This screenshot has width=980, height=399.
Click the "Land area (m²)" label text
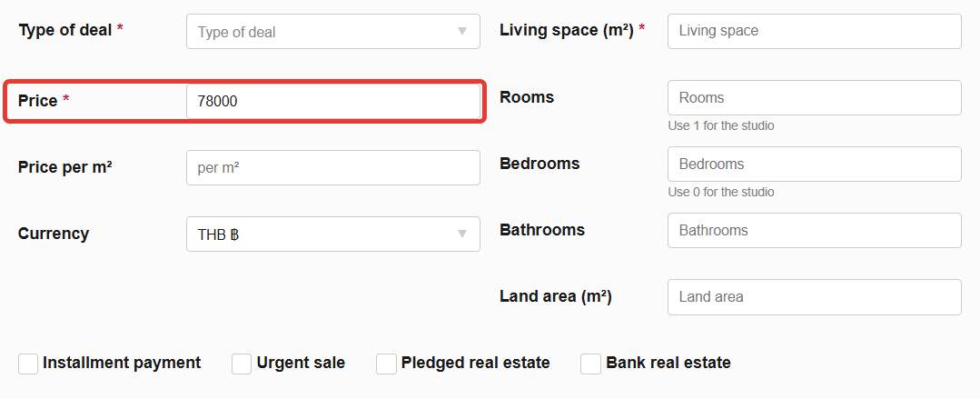555,296
